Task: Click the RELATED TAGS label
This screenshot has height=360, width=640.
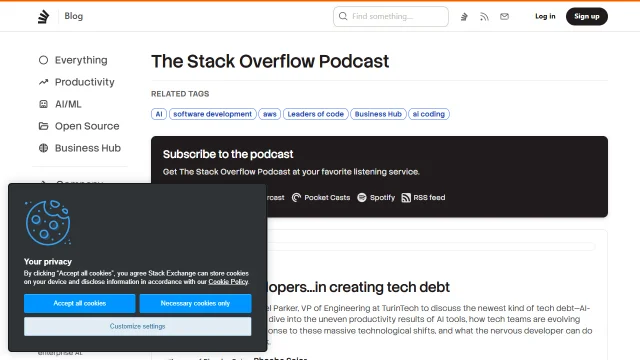Action: [x=180, y=94]
